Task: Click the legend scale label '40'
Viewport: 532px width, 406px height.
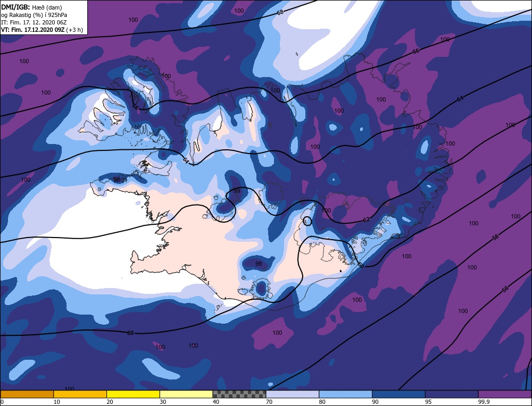Action: [x=216, y=402]
